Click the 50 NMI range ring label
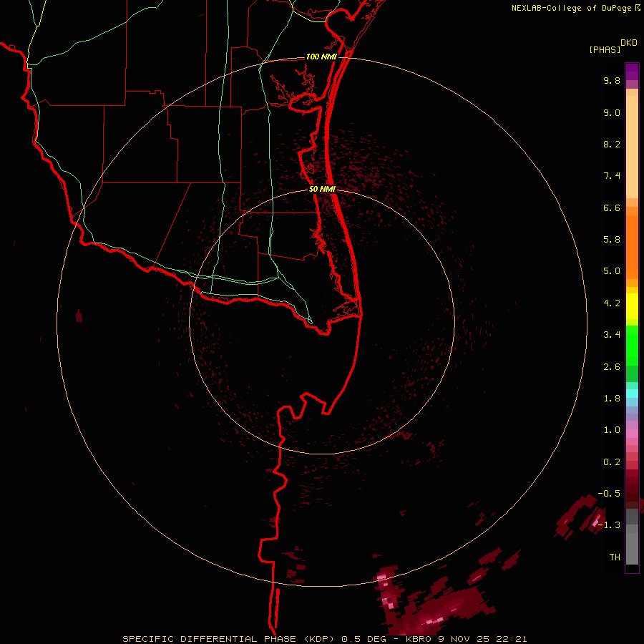The width and height of the screenshot is (644, 644). pos(322,189)
